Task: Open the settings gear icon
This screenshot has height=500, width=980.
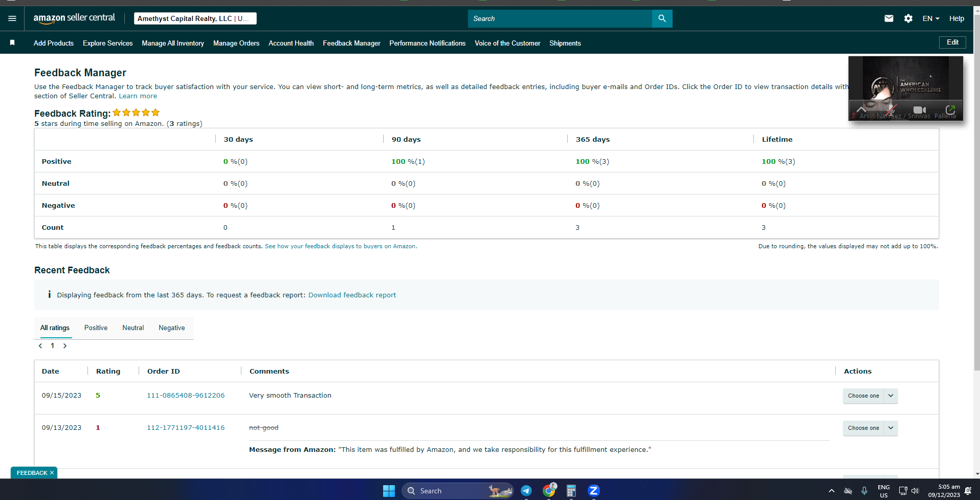Action: 908,18
